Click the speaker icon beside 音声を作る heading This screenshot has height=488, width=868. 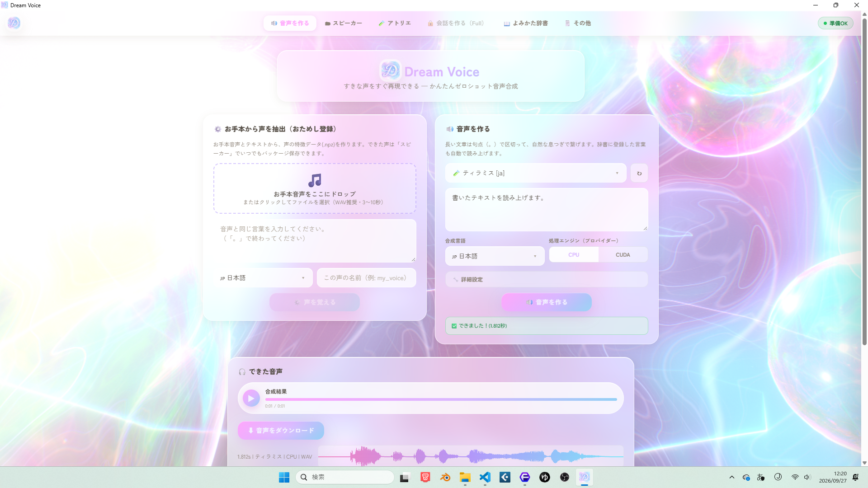point(450,129)
